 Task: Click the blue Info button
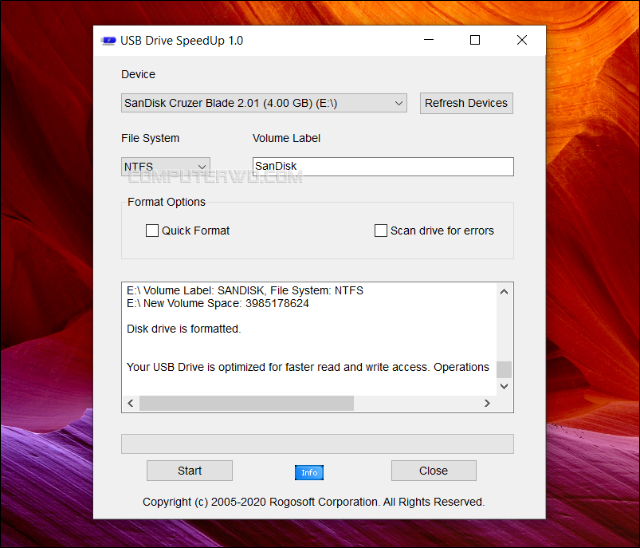[x=309, y=472]
